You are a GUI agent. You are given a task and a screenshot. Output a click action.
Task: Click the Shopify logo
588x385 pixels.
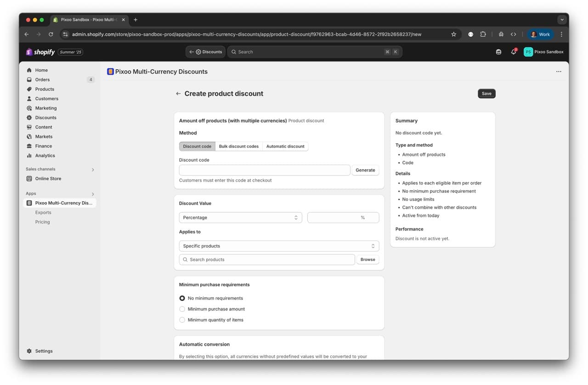click(x=40, y=52)
